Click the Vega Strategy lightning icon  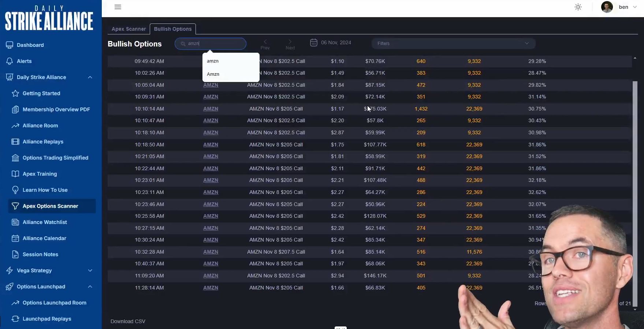(10, 270)
